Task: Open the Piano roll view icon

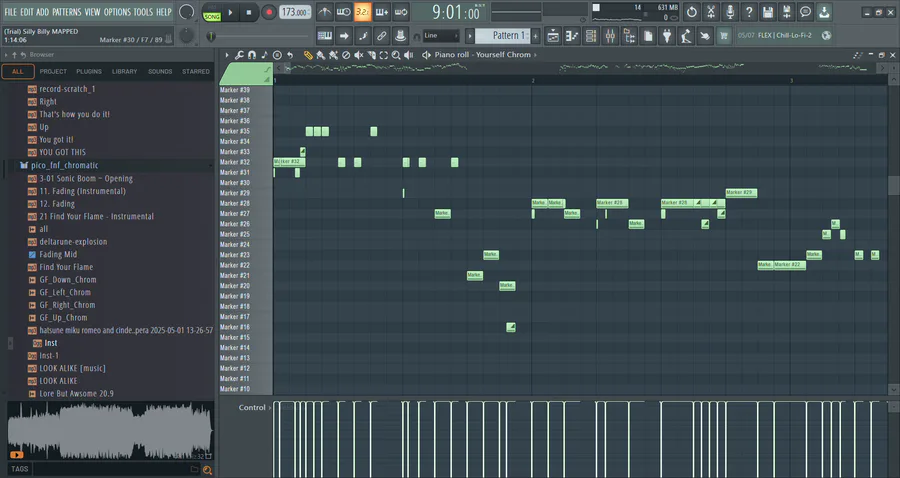Action: click(x=572, y=36)
